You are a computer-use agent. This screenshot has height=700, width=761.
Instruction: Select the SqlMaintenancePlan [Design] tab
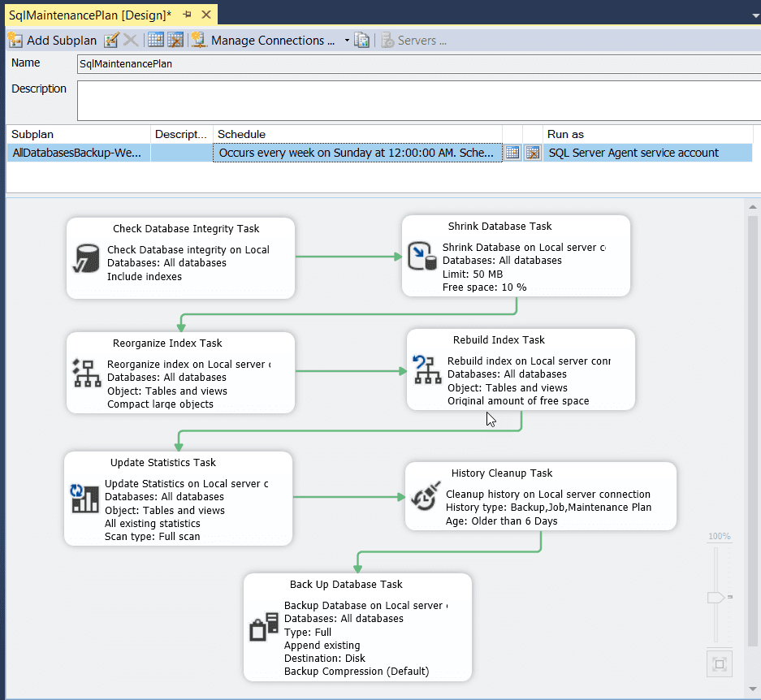[x=89, y=15]
